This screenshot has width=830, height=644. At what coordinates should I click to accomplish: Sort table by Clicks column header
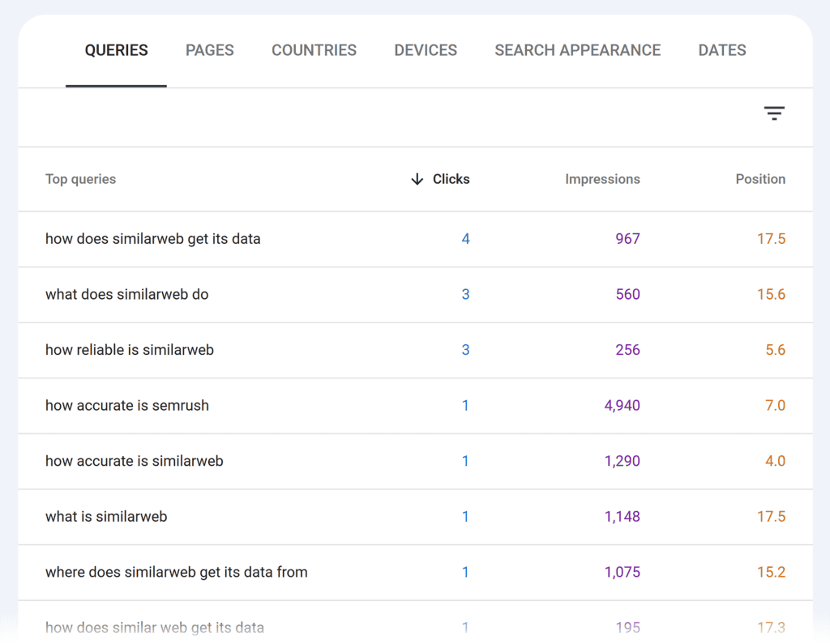[x=451, y=179]
